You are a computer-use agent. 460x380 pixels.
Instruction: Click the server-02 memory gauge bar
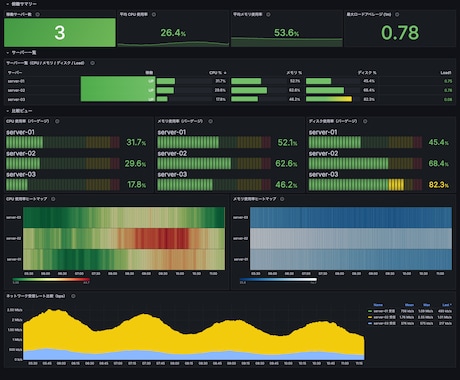tap(214, 164)
